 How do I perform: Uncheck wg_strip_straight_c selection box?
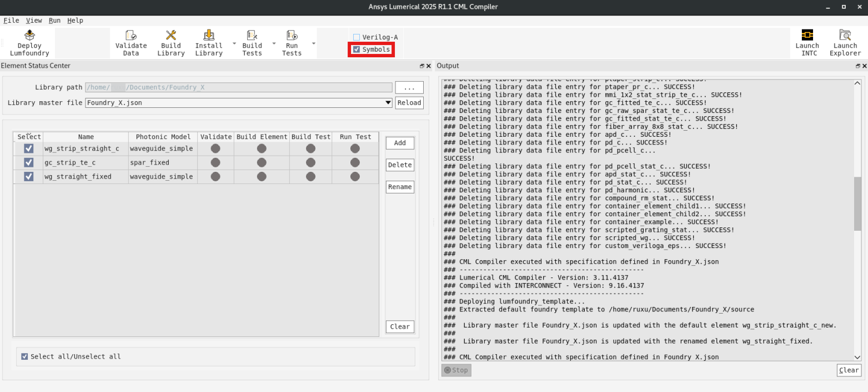(28, 148)
